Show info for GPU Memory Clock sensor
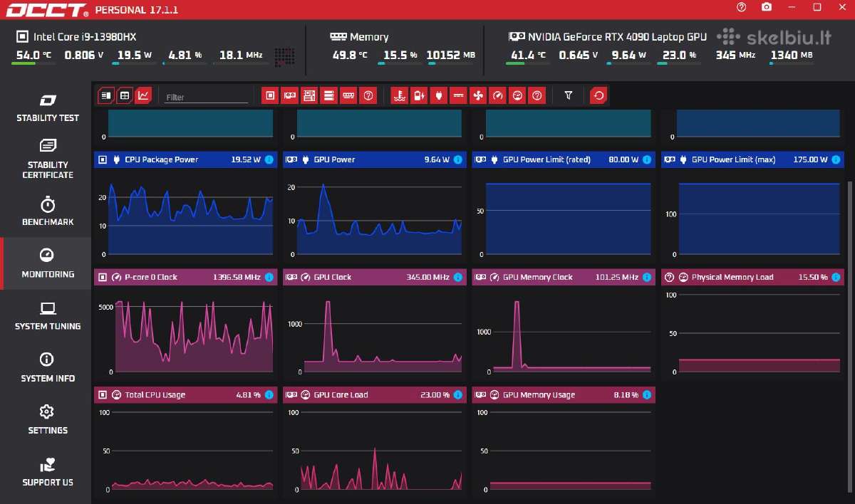 coord(646,277)
